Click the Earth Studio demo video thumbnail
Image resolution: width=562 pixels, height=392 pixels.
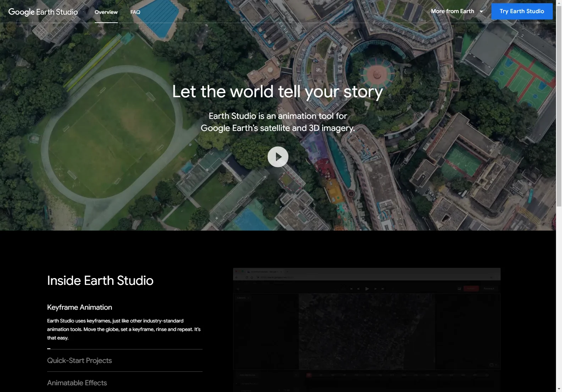[x=367, y=330]
